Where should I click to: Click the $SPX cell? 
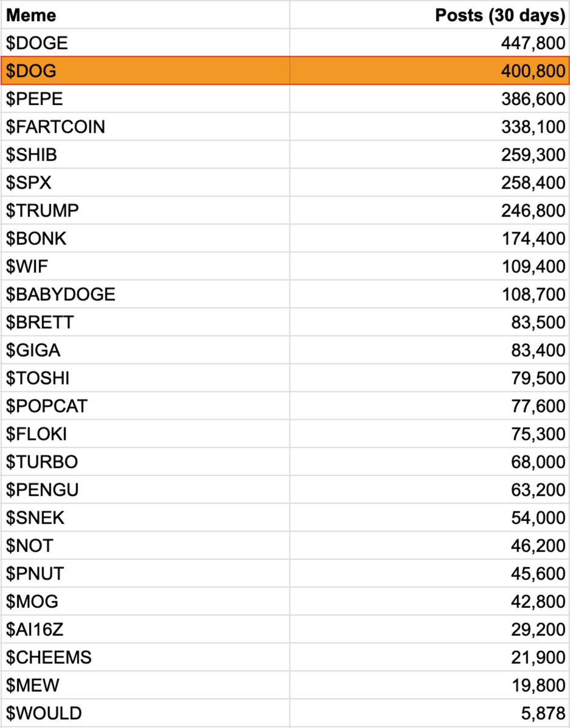(146, 182)
